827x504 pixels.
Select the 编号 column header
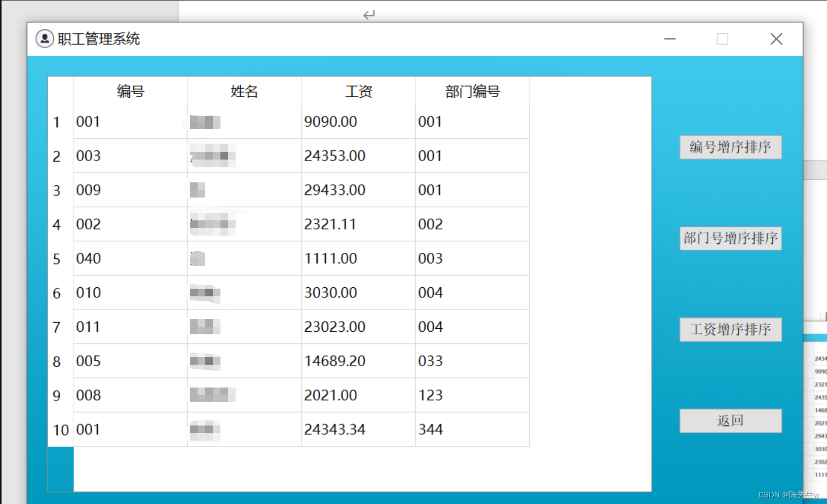(130, 91)
